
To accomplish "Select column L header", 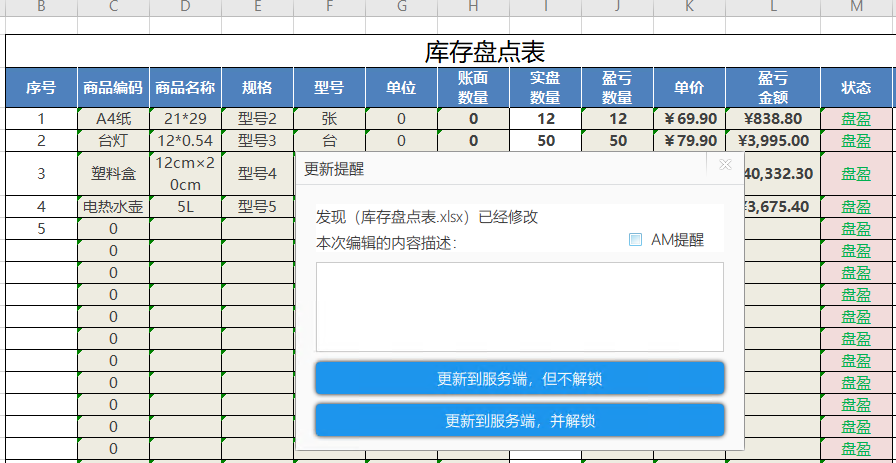I will coord(773,7).
